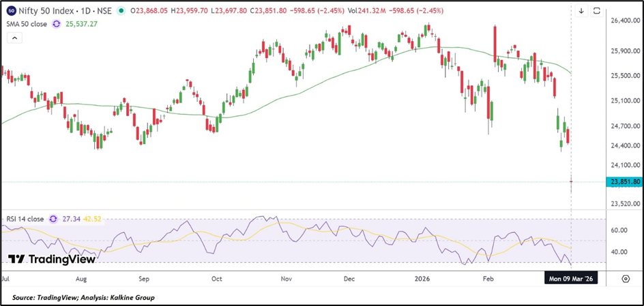The width and height of the screenshot is (644, 306).
Task: Click the down arrow icon at top right
Action: (581, 11)
